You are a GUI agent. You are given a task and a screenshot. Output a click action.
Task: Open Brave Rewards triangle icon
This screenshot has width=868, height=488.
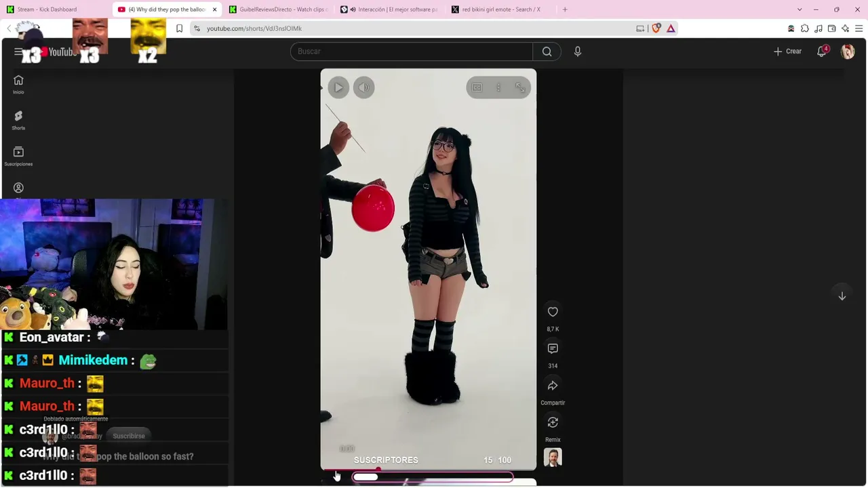point(671,28)
